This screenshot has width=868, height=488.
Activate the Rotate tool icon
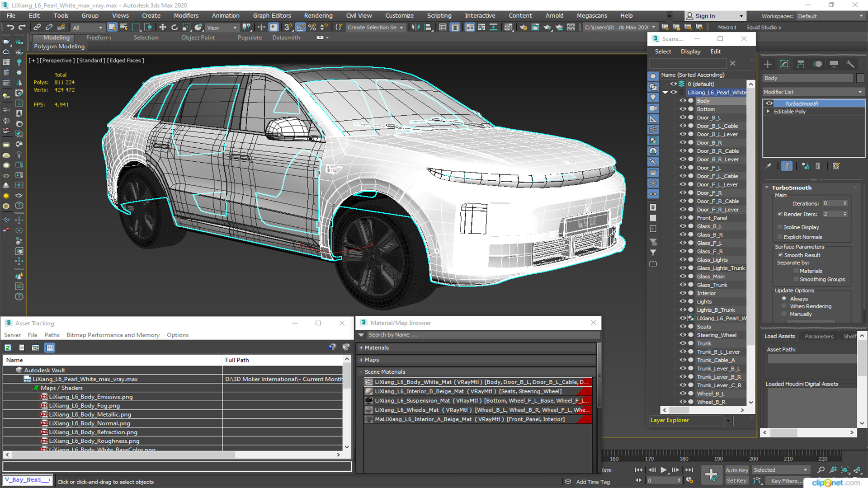[x=175, y=28]
